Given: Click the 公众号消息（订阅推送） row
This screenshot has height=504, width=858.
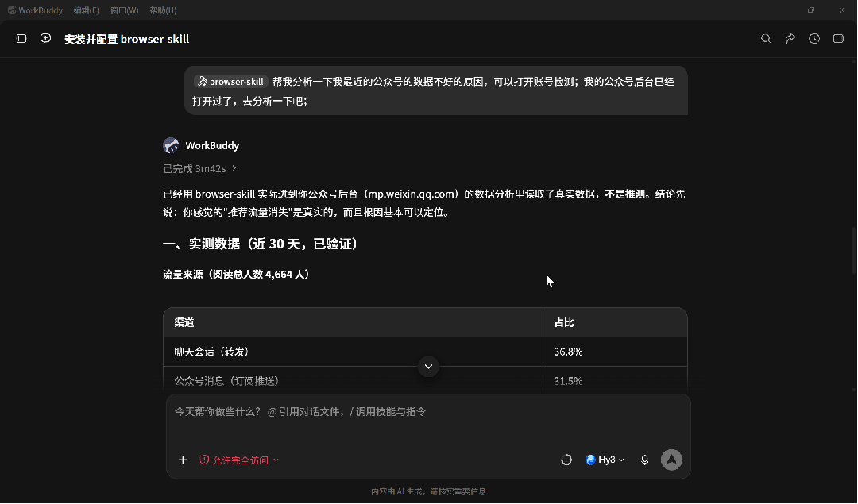Looking at the screenshot, I should point(425,379).
